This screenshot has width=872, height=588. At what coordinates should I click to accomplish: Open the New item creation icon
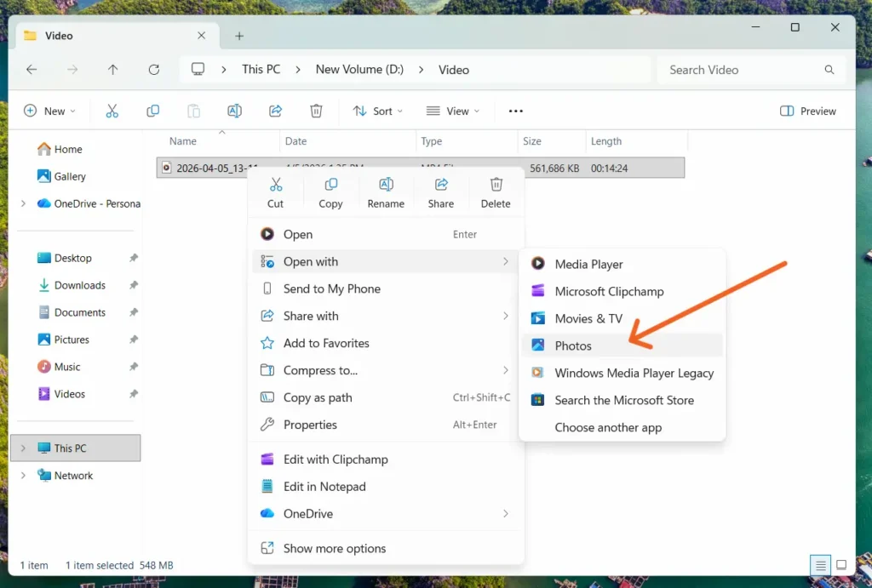click(50, 111)
